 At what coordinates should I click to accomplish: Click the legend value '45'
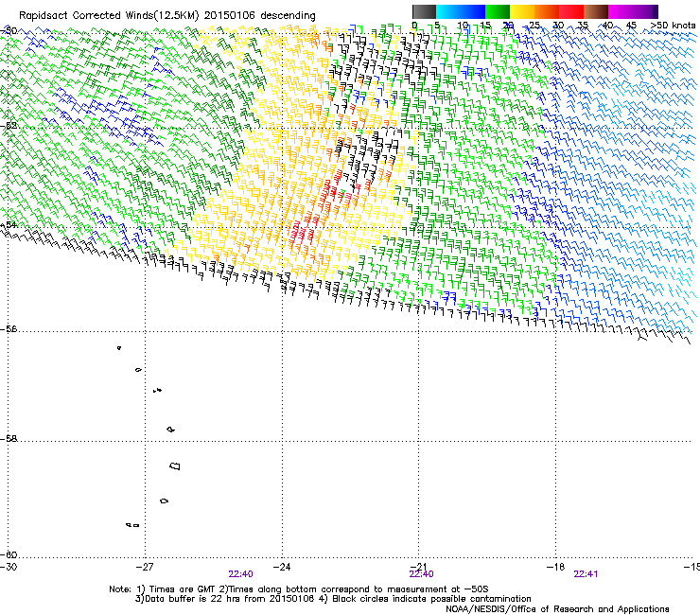pyautogui.click(x=631, y=26)
